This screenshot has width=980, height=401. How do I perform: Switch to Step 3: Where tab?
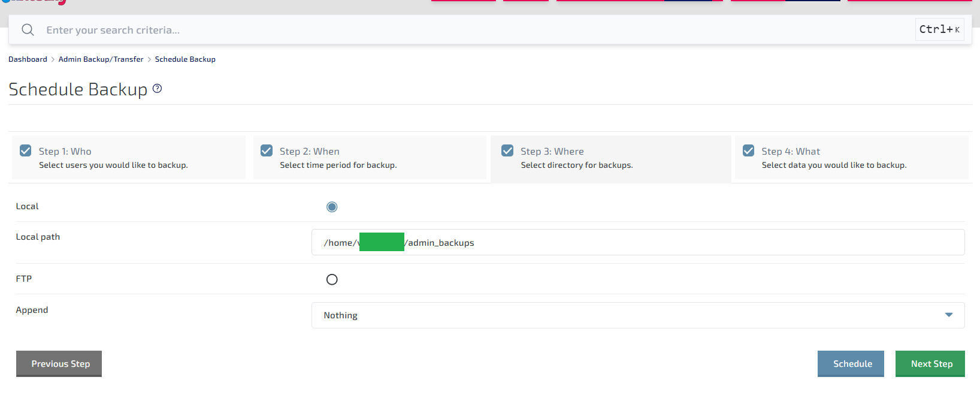(552, 152)
